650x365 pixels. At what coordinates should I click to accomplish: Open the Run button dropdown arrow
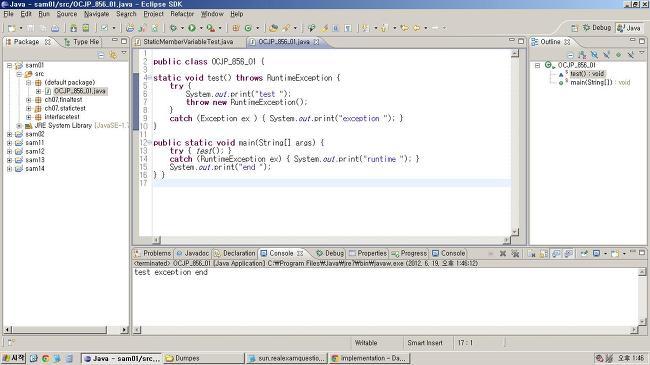pos(201,28)
